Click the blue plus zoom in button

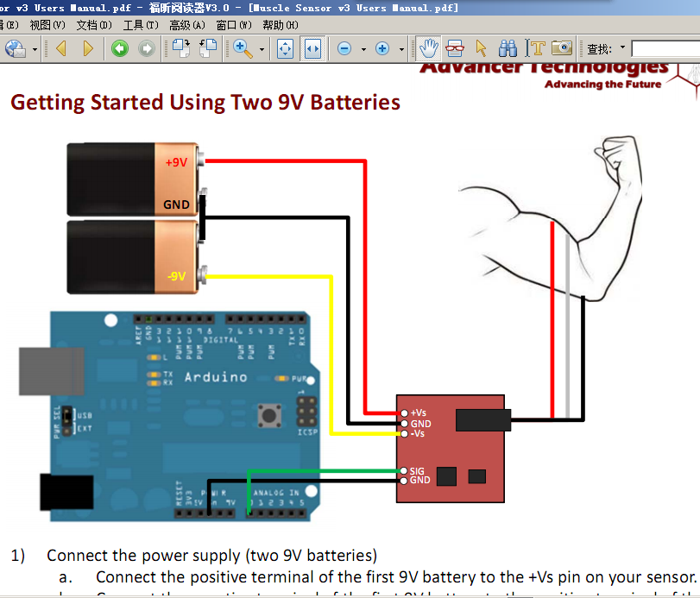coord(382,48)
